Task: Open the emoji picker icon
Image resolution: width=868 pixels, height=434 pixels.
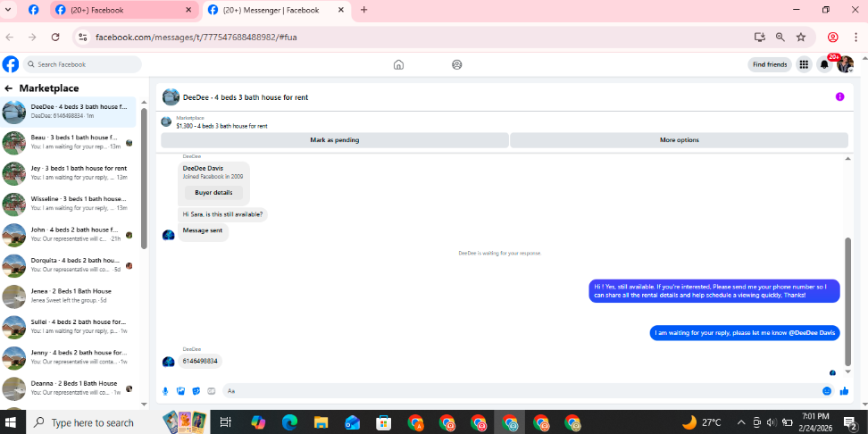Action: [x=827, y=391]
